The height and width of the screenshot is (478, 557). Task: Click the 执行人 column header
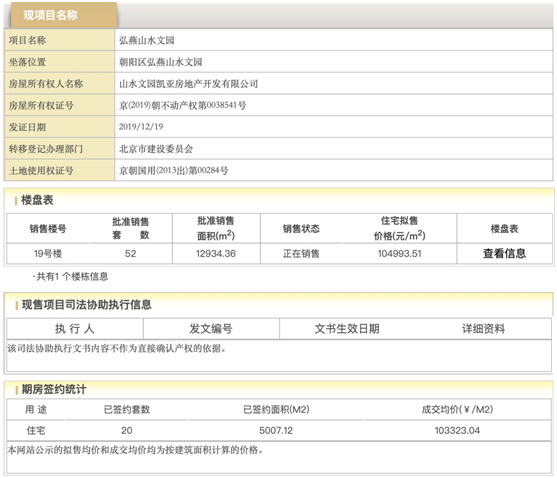pyautogui.click(x=75, y=329)
